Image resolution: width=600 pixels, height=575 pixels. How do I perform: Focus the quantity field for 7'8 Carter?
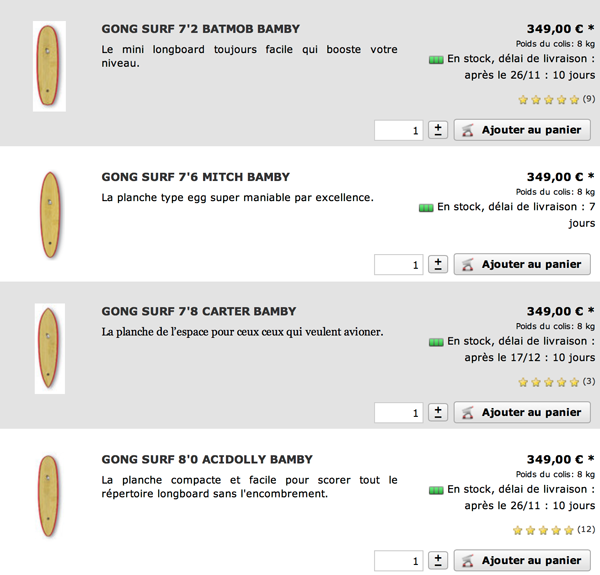pyautogui.click(x=398, y=413)
